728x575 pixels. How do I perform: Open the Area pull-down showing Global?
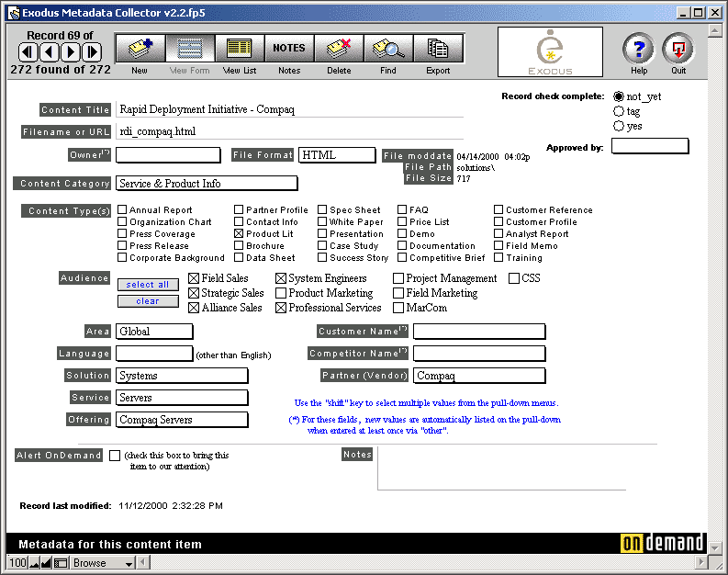[x=154, y=332]
